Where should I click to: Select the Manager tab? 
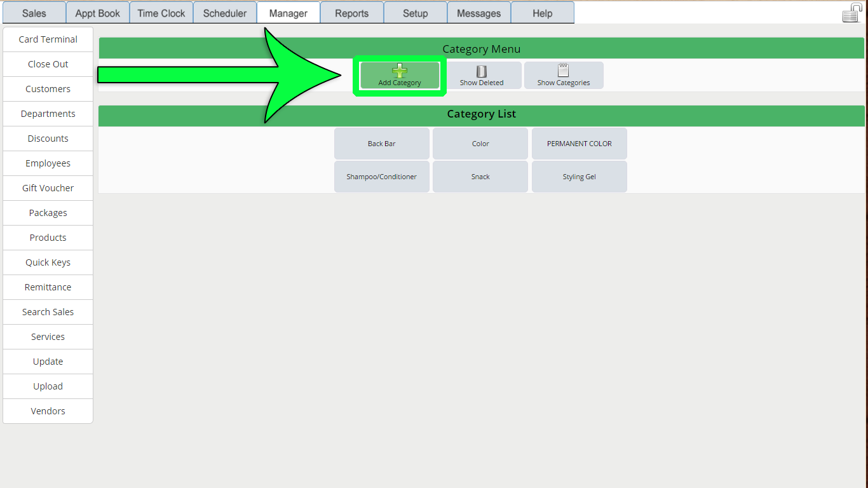point(288,13)
